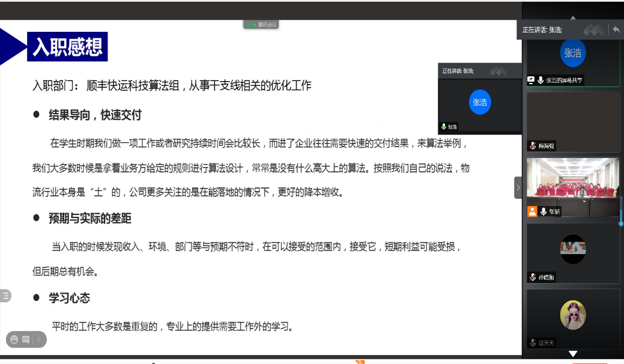This screenshot has width=624, height=364.
Task: Click microphone icon on 张浩's sidebar tile
Action: 541,80
